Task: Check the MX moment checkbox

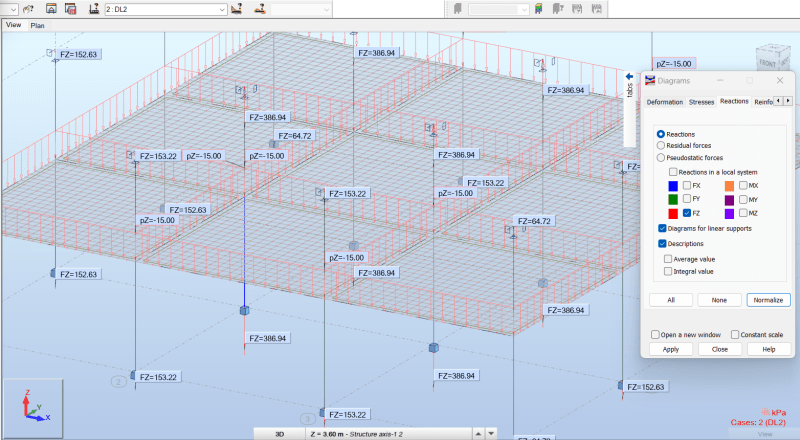Action: pyautogui.click(x=743, y=185)
